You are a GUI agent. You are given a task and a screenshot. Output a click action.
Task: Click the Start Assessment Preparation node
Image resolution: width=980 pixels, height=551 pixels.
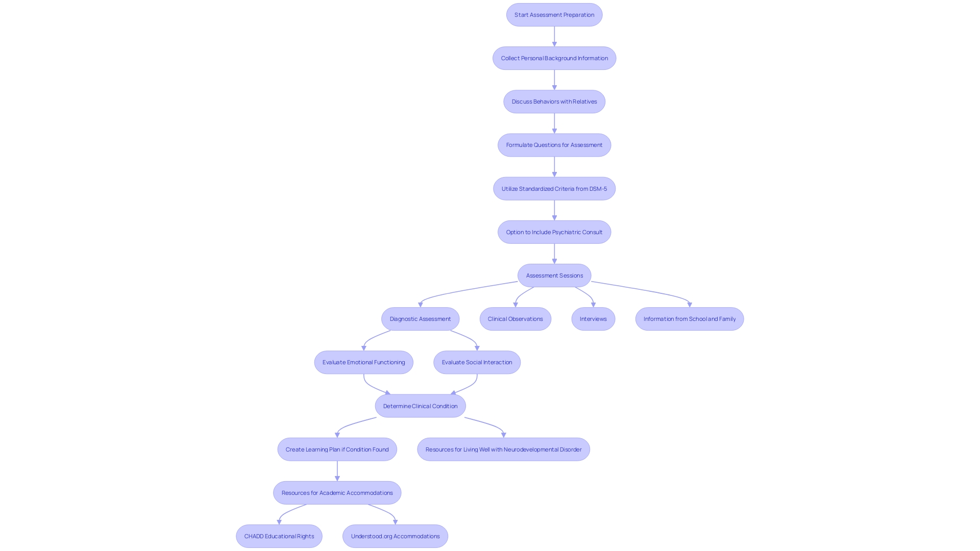[554, 15]
